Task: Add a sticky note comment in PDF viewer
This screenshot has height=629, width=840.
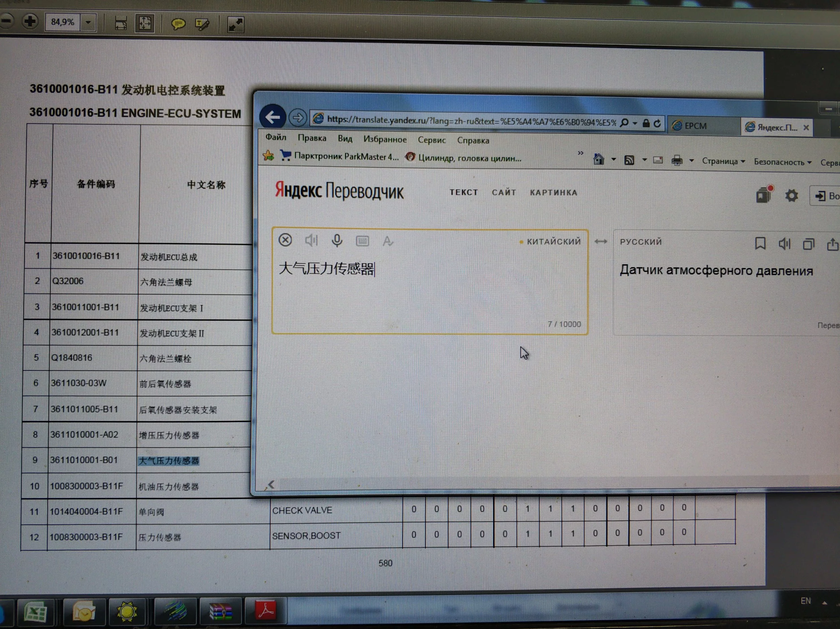Action: pos(178,24)
